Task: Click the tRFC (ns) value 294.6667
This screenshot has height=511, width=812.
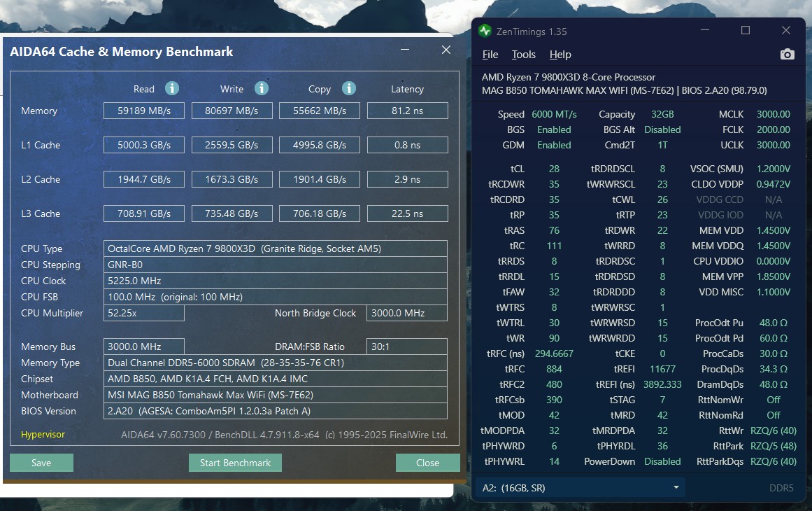Action: pos(554,353)
